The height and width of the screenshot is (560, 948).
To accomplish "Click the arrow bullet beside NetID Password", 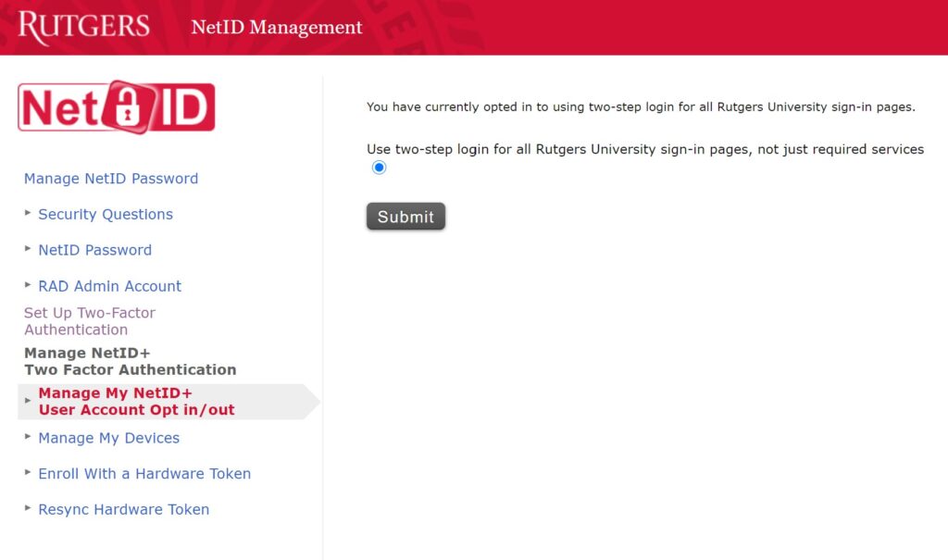I will click(x=28, y=249).
